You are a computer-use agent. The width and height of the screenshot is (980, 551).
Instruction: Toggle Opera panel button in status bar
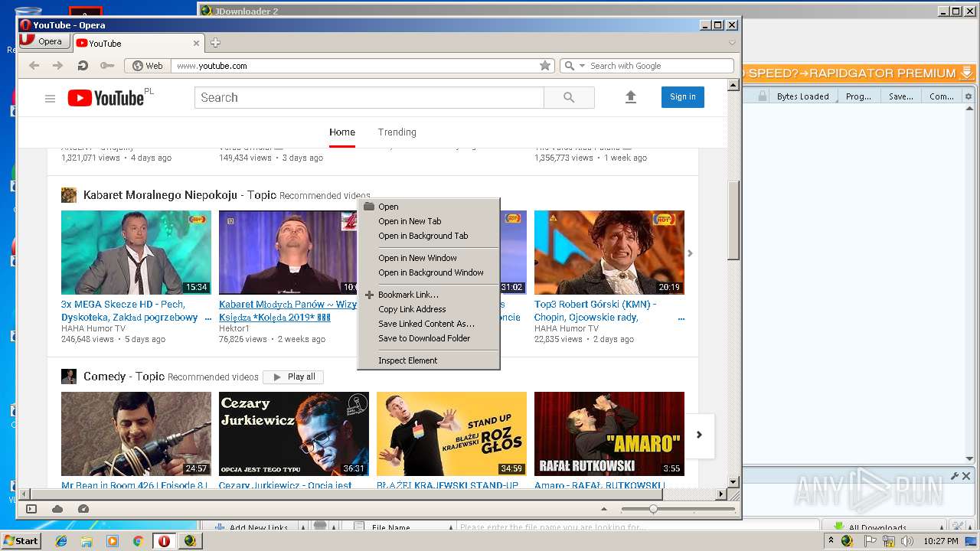31,509
